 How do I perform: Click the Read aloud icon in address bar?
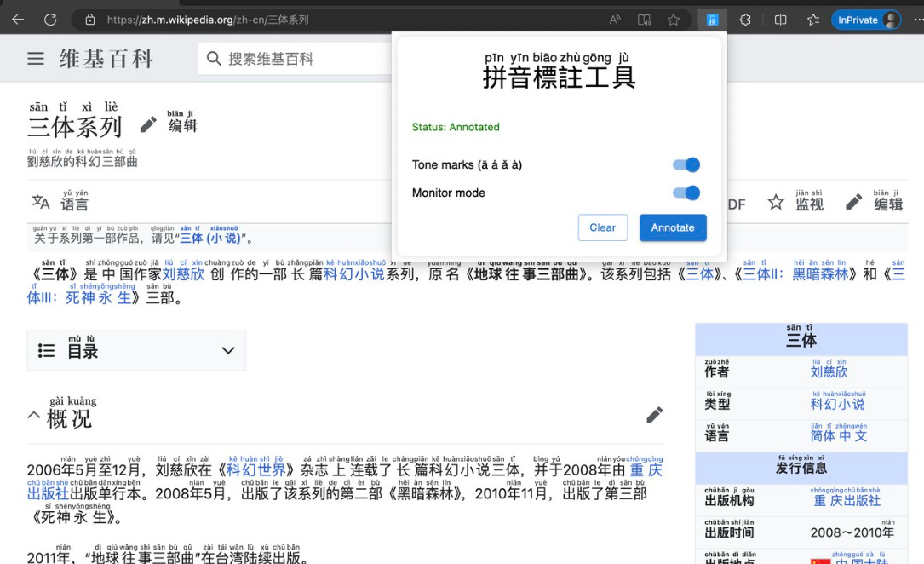615,20
